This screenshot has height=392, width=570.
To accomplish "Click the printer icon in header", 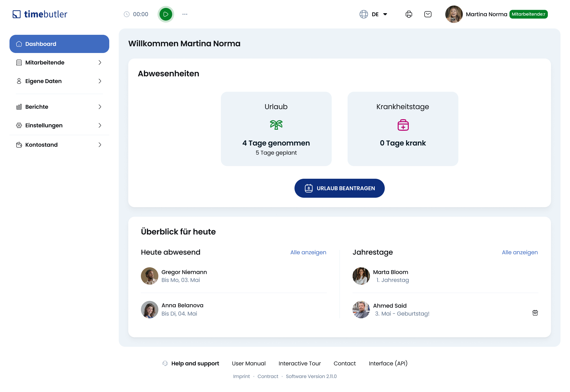I will 409,14.
